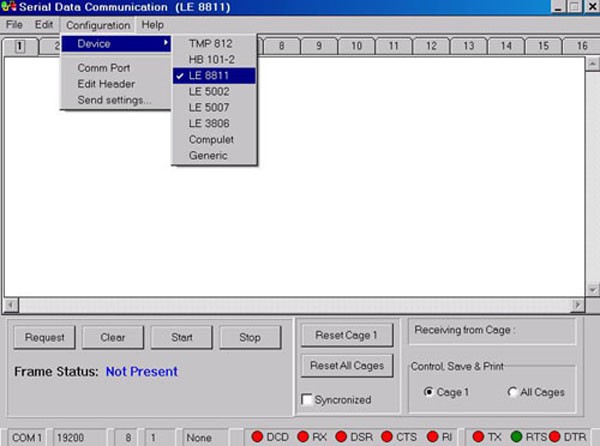Select the Cage 1 radio button

click(428, 392)
